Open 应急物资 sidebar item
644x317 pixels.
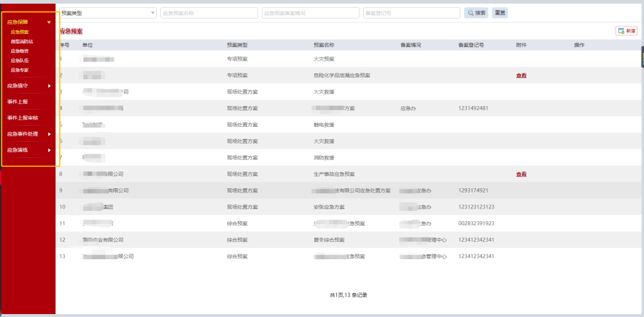20,51
